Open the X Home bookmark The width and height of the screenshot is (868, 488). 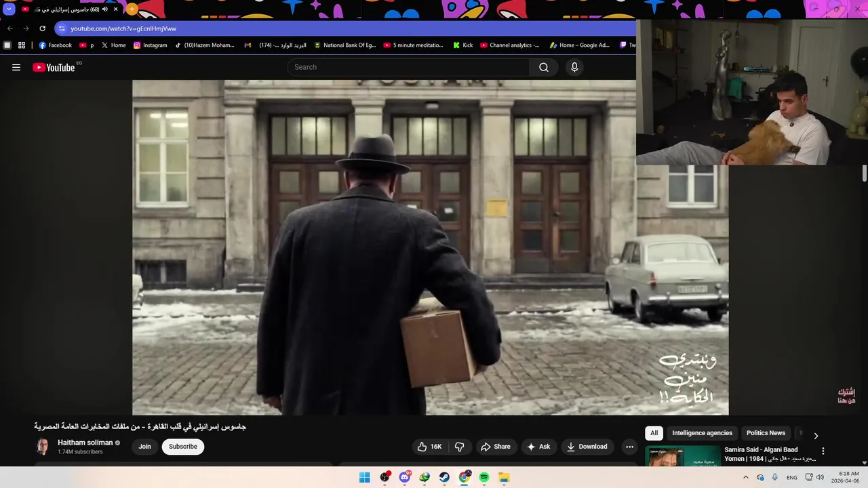[x=113, y=45]
